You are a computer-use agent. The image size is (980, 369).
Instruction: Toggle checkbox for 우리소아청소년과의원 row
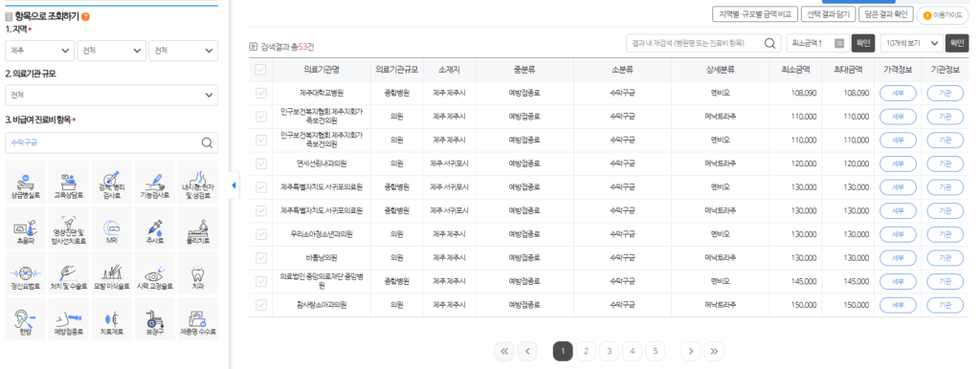pyautogui.click(x=260, y=235)
